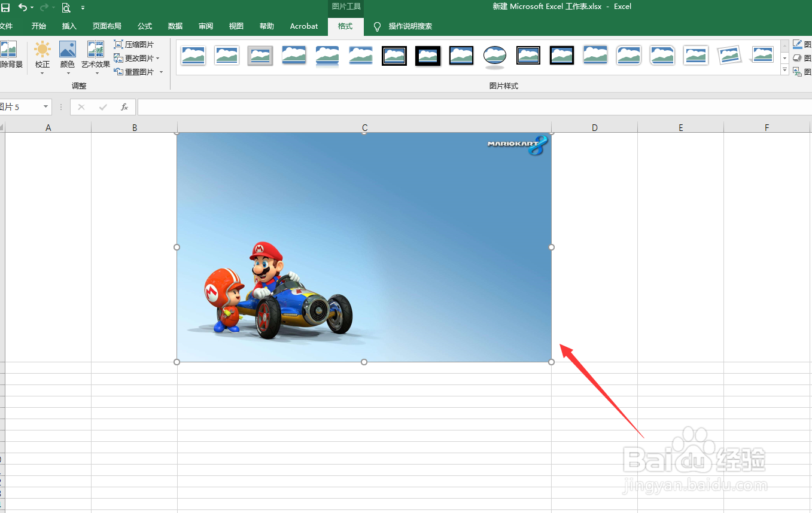This screenshot has height=513, width=812.
Task: Expand the 重置图片 dropdown arrow
Action: pos(162,72)
